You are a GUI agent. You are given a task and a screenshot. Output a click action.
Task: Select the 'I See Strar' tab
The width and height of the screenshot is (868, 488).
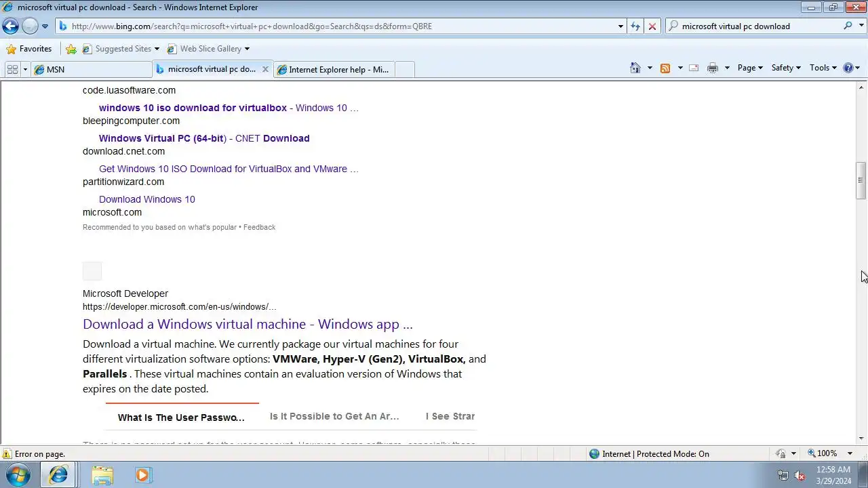coord(450,416)
